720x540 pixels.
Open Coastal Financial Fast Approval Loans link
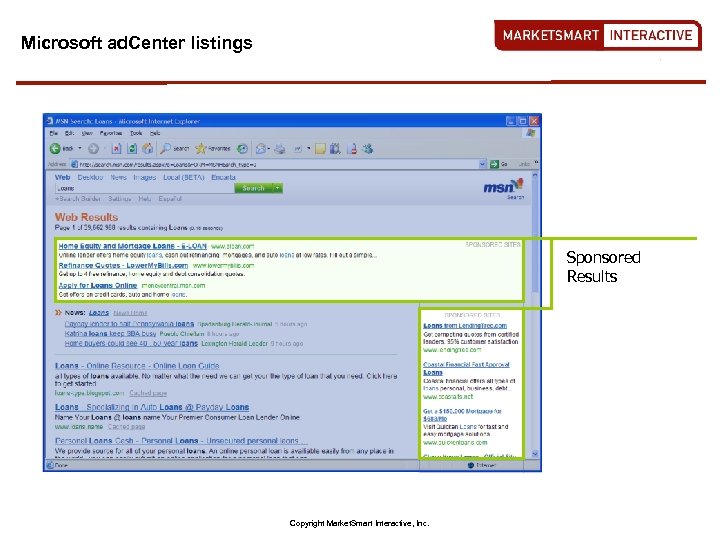click(466, 368)
